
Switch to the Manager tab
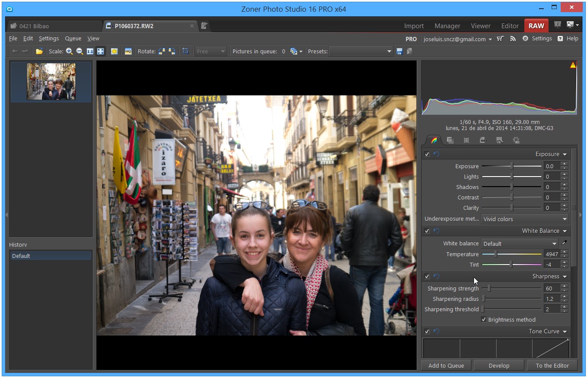[x=447, y=26]
